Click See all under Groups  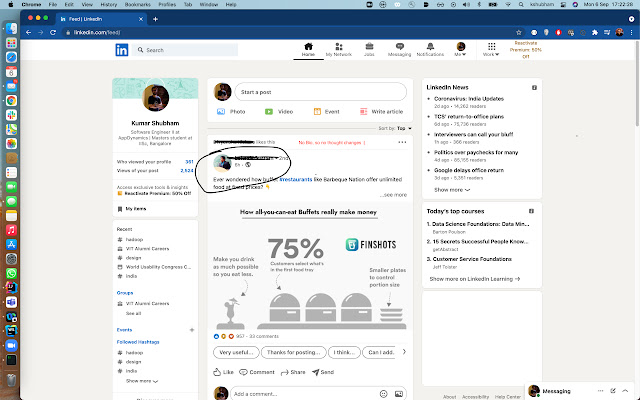coord(133,313)
